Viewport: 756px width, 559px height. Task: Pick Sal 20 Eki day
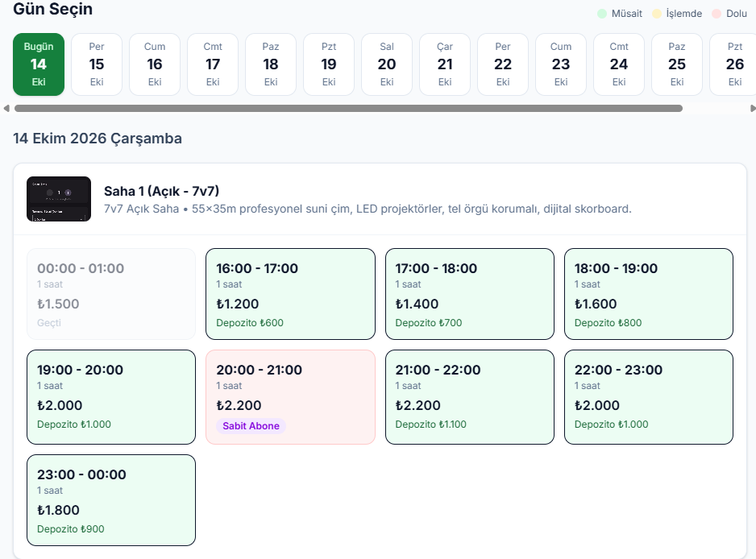pyautogui.click(x=387, y=64)
